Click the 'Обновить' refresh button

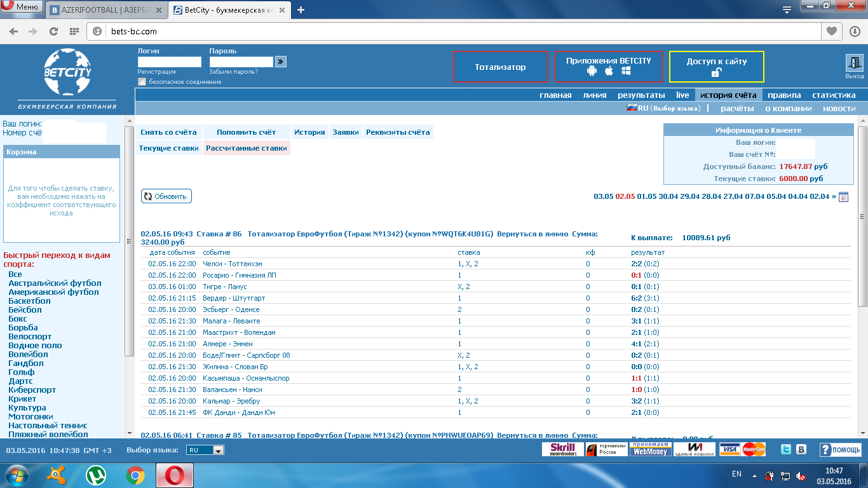[x=166, y=196]
